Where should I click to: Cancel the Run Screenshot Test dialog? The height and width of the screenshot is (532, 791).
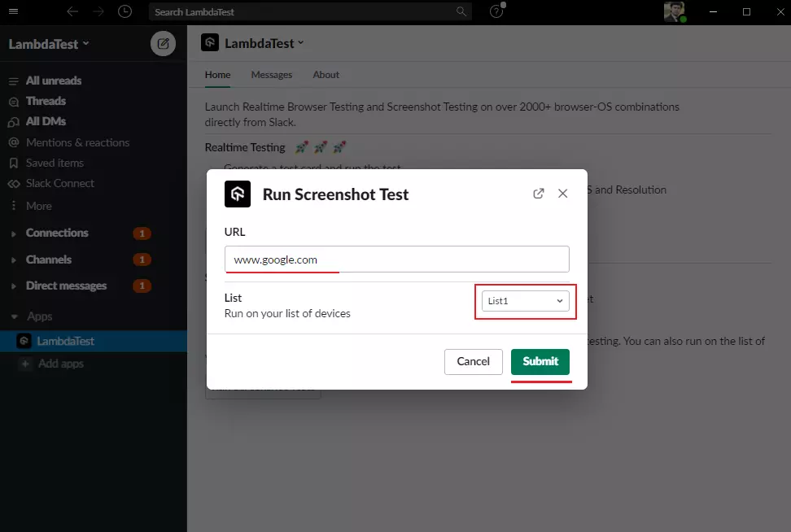click(473, 362)
